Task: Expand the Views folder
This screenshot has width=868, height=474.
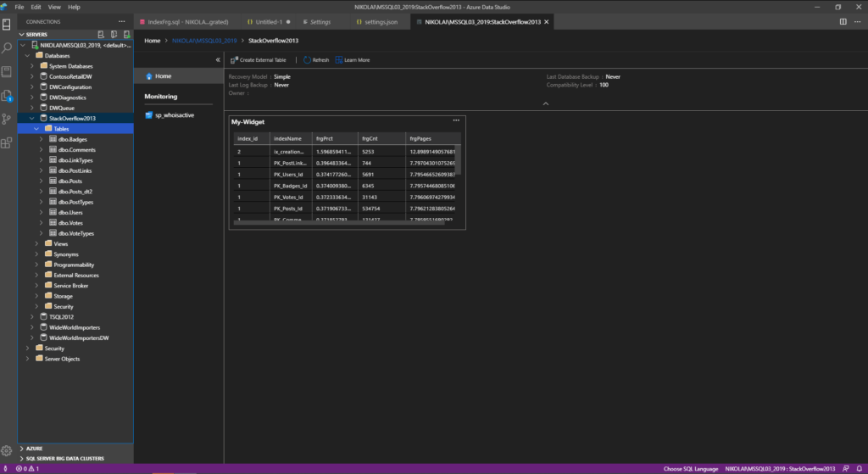Action: click(x=36, y=243)
